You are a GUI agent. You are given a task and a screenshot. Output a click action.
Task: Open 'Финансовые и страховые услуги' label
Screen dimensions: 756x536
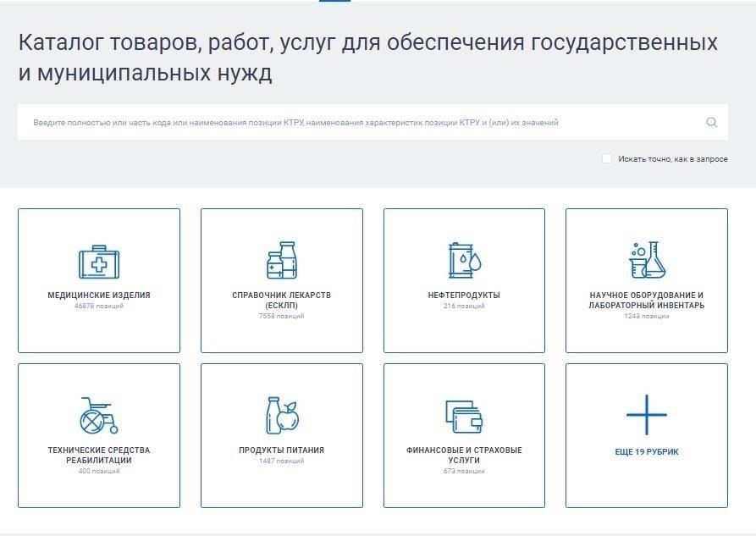(x=464, y=455)
